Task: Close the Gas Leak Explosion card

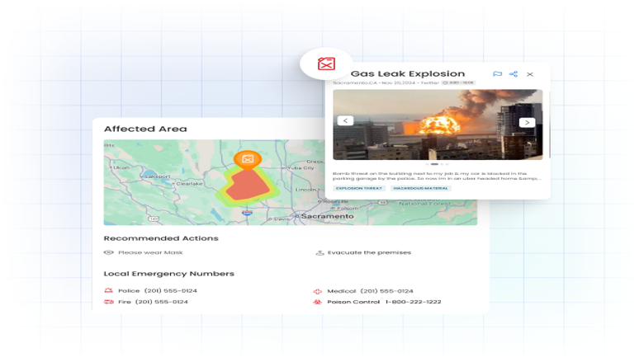Action: (x=530, y=74)
